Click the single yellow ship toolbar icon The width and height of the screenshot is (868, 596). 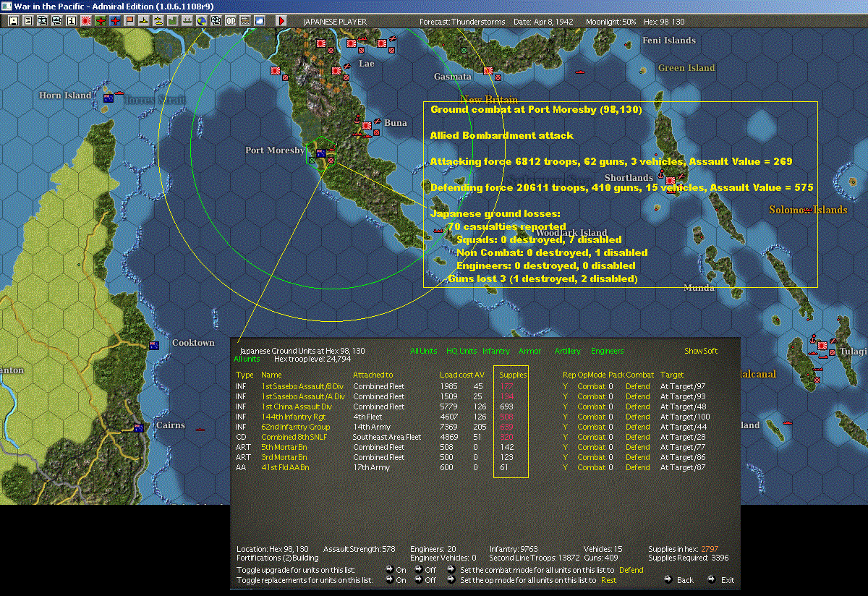click(143, 21)
